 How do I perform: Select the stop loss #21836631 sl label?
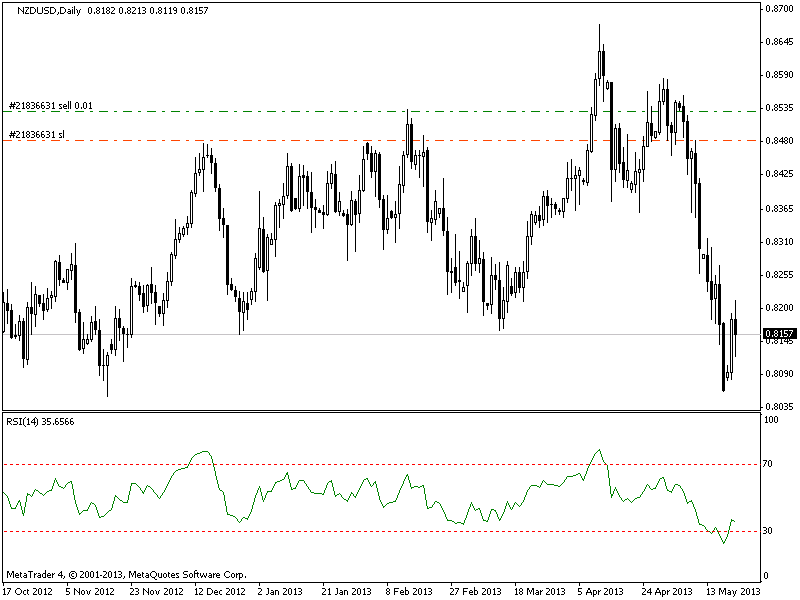37,135
